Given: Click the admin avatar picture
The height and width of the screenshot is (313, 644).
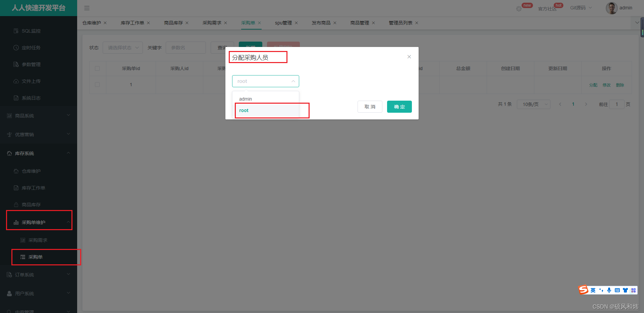Looking at the screenshot, I should [x=611, y=8].
